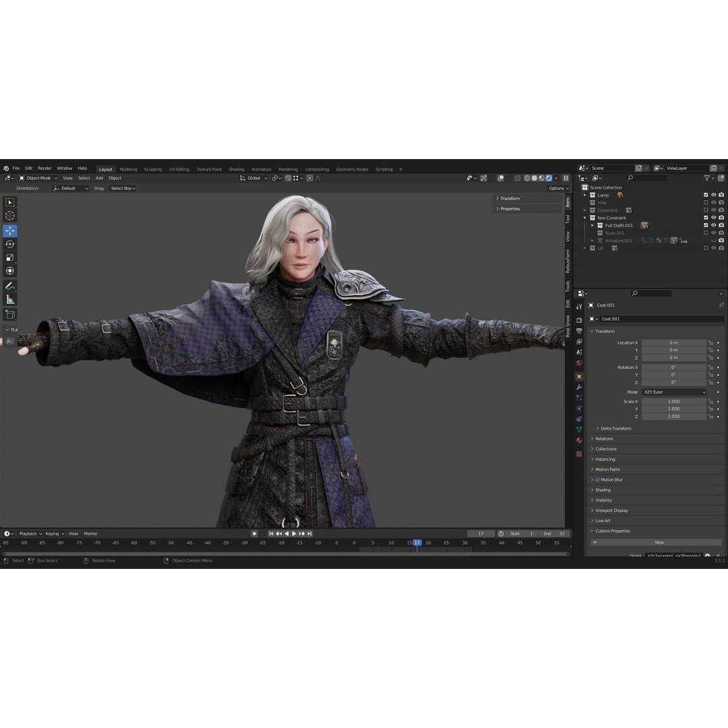Play the animation forward

click(295, 534)
